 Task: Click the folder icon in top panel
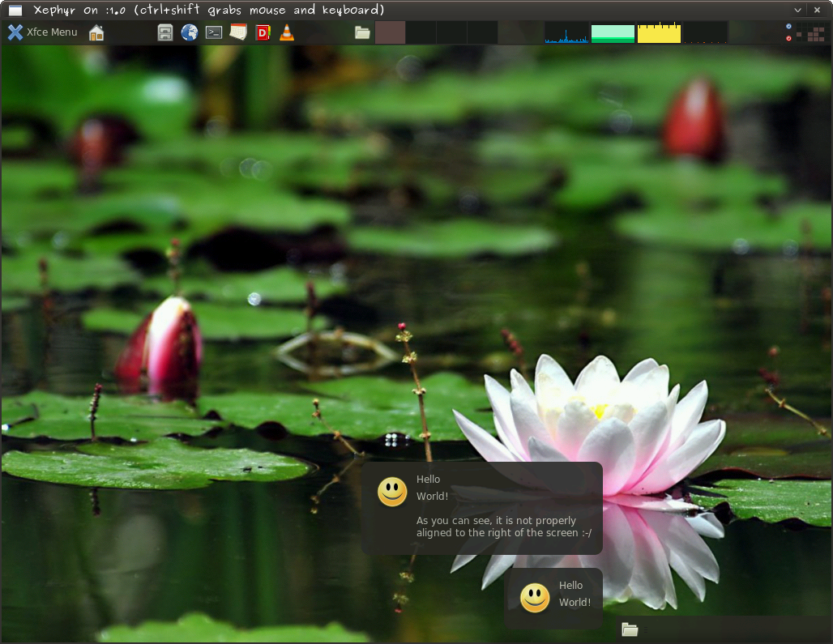(362, 32)
